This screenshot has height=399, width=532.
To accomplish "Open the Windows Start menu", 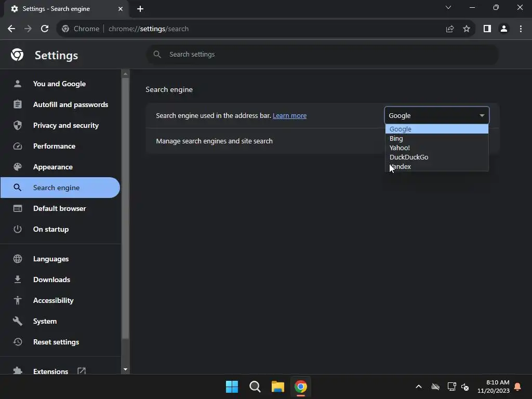I will click(x=232, y=387).
